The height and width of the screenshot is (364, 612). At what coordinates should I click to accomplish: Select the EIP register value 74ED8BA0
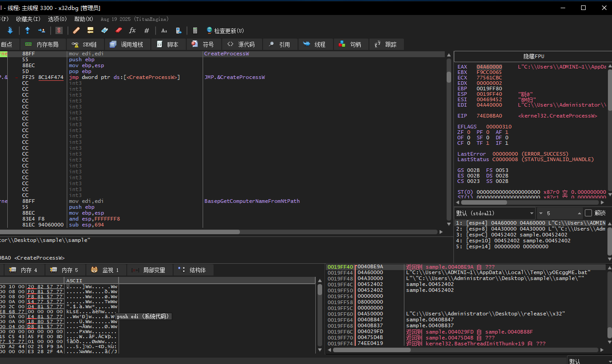tap(489, 116)
